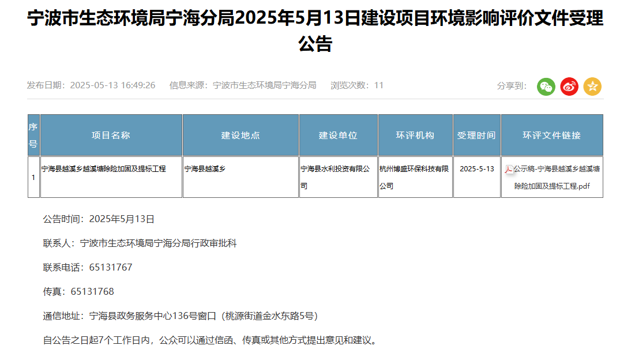
Task: Click the 项目名称 column header
Action: point(111,135)
